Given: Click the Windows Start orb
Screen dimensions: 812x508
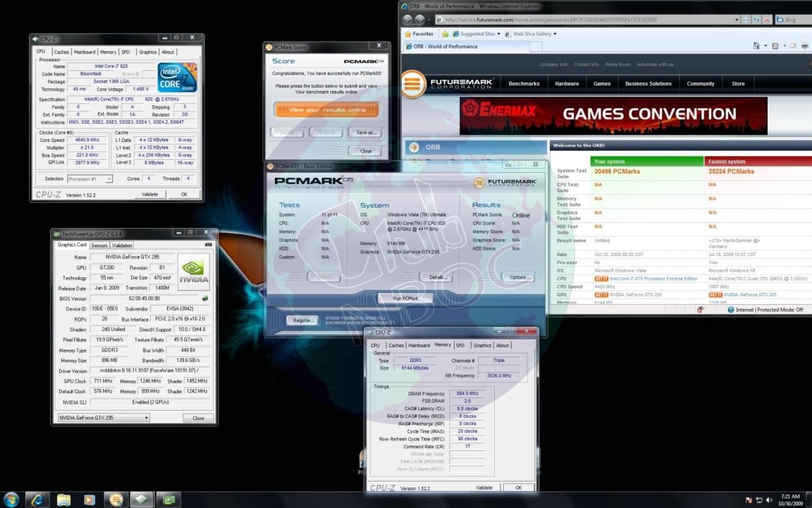Looking at the screenshot, I should pos(11,500).
